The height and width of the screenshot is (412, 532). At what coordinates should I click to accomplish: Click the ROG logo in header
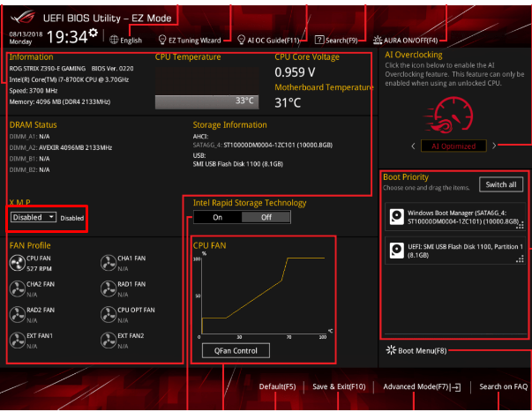pyautogui.click(x=23, y=17)
